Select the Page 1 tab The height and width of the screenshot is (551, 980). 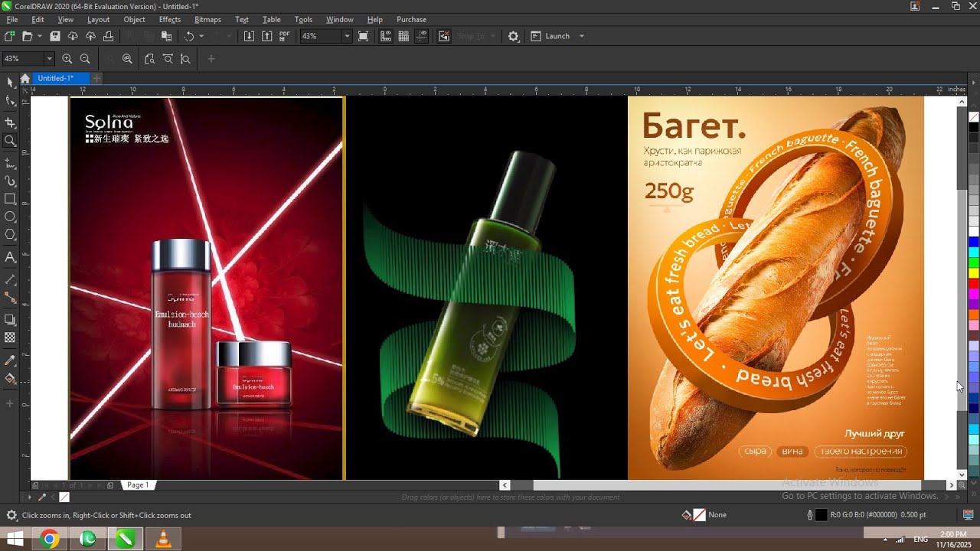coord(138,485)
